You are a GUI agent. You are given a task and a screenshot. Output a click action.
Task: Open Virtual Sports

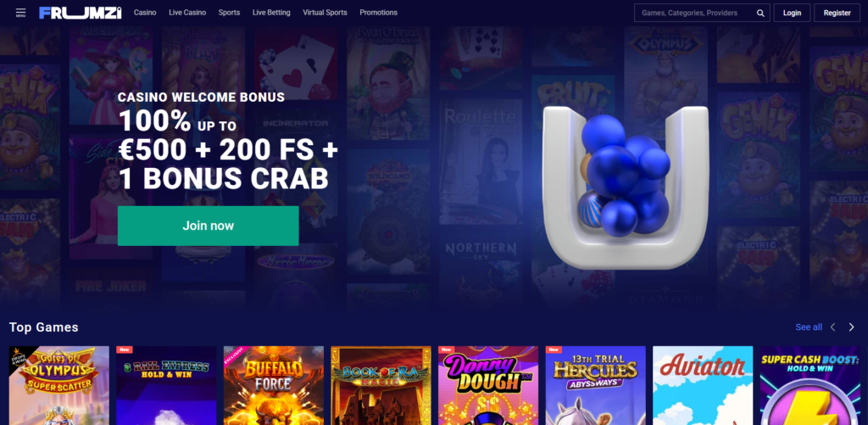(x=325, y=12)
